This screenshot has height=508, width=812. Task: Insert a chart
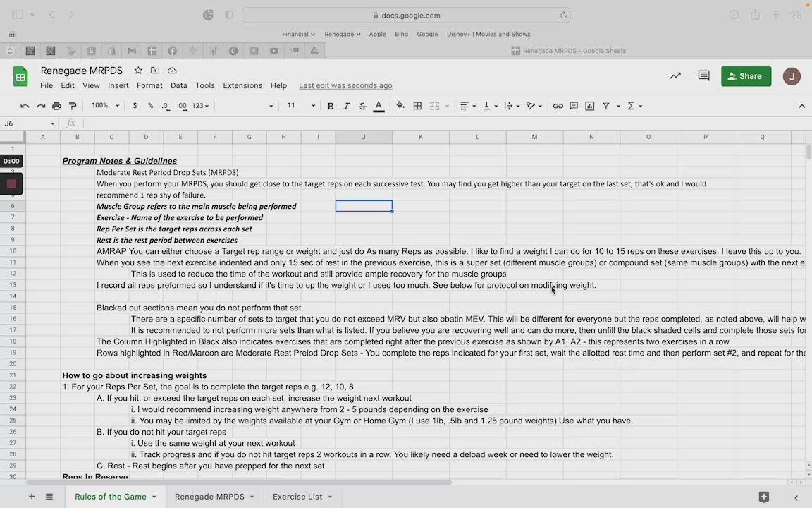point(590,106)
